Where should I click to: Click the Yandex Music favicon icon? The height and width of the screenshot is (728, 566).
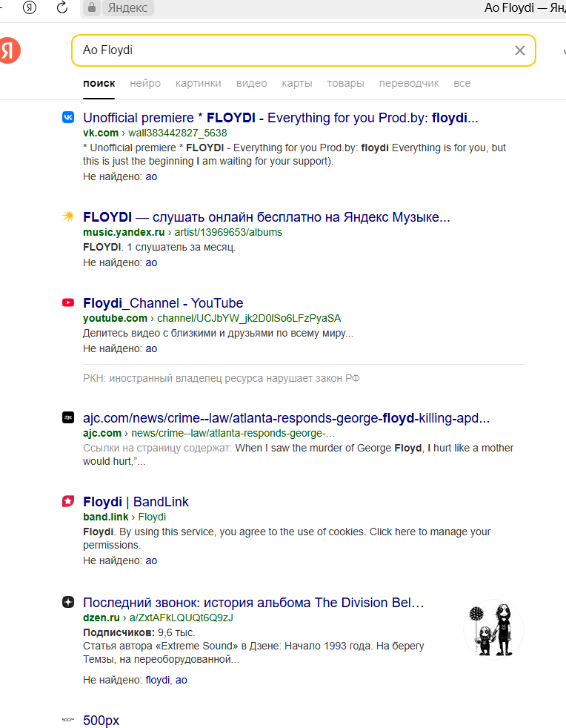pyautogui.click(x=68, y=216)
